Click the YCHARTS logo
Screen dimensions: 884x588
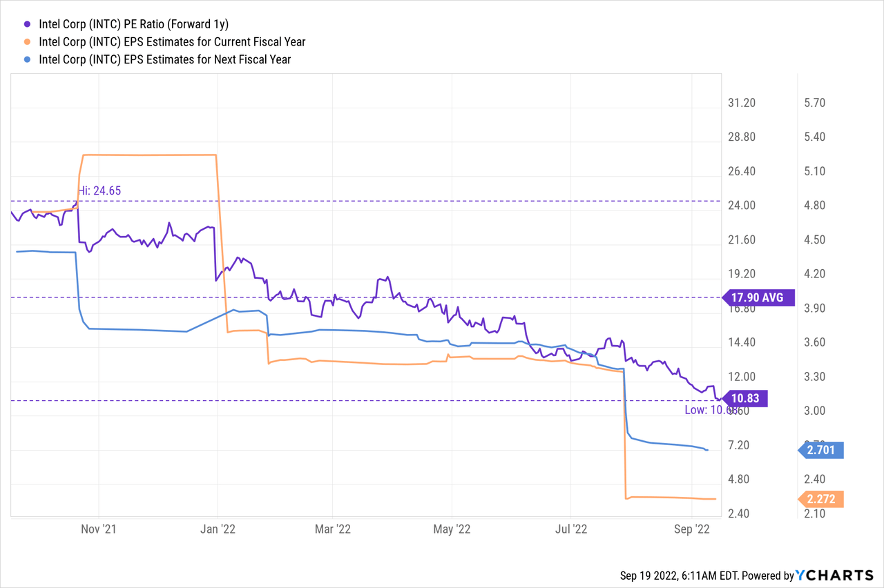point(834,576)
